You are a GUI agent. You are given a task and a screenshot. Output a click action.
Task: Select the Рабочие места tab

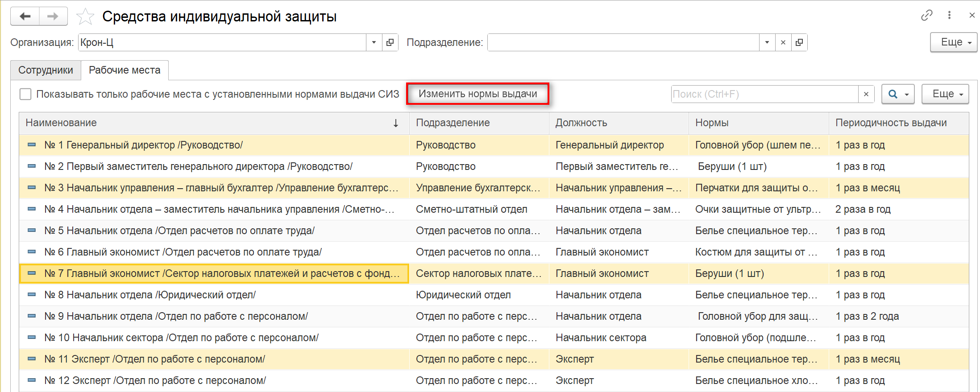125,70
